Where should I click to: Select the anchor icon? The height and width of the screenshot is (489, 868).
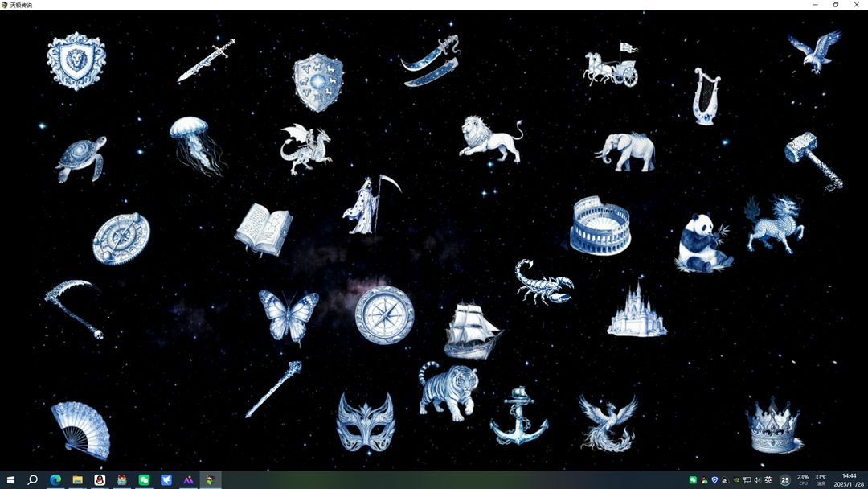[x=519, y=416]
